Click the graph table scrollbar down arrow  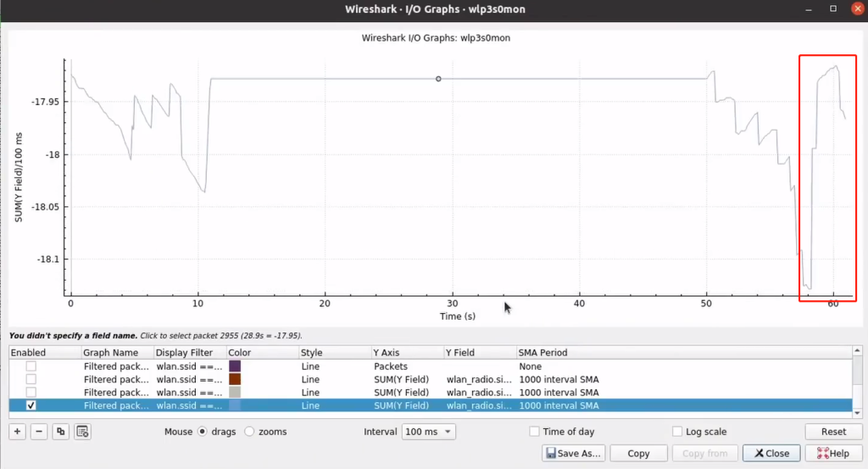[858, 413]
